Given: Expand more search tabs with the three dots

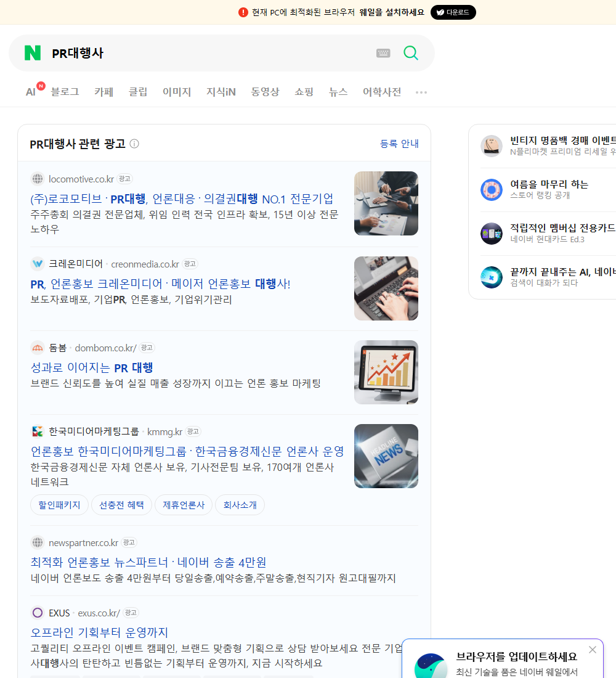Looking at the screenshot, I should [x=421, y=92].
